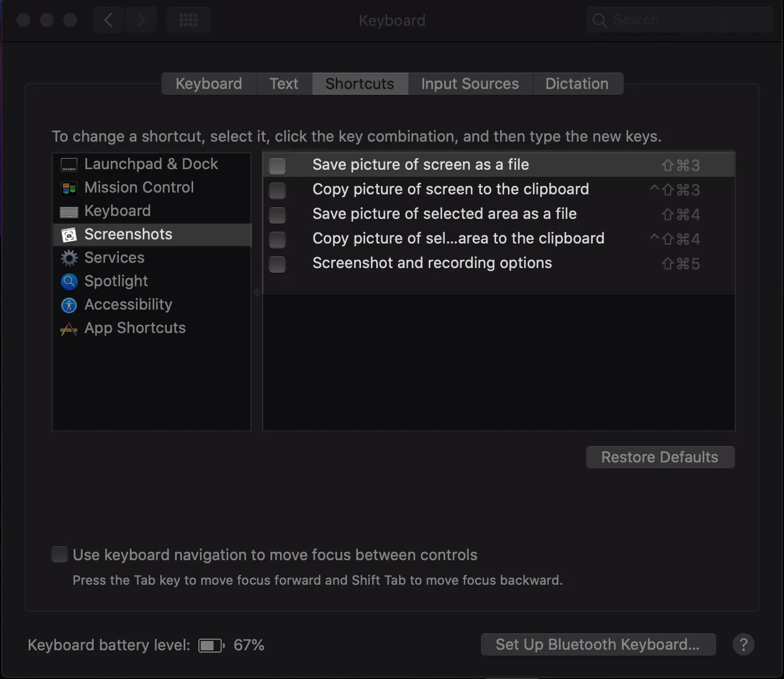
Task: Enable Save picture of selected area as file
Action: [277, 215]
